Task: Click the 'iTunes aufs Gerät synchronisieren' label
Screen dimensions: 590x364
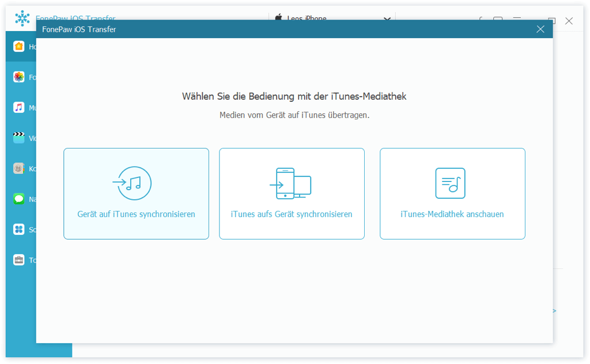Action: [292, 214]
